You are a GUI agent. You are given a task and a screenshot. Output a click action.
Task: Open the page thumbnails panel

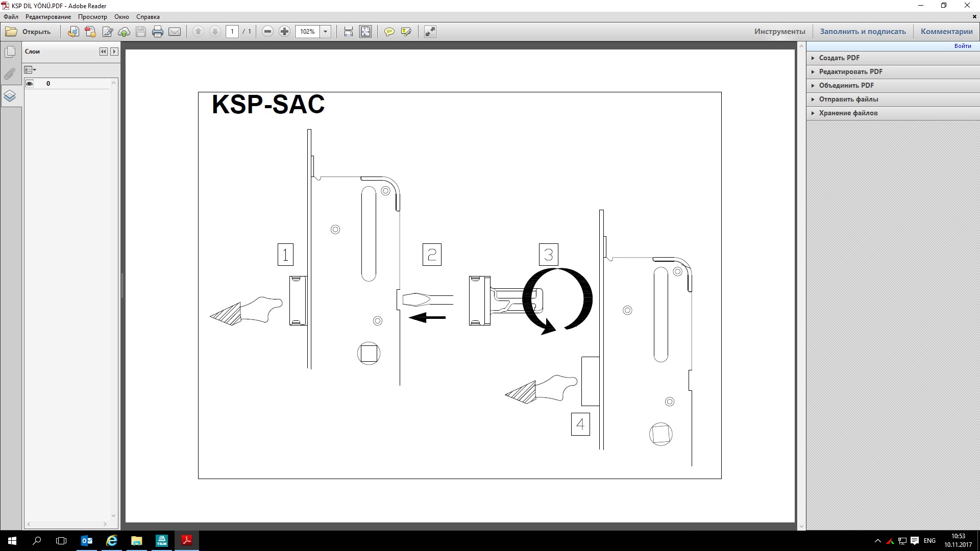[x=10, y=52]
